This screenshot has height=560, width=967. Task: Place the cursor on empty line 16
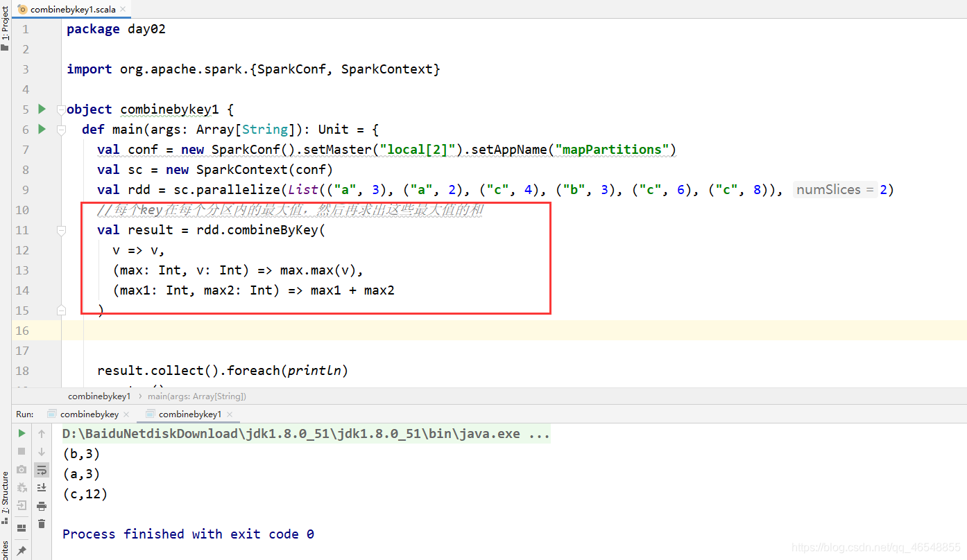click(513, 331)
